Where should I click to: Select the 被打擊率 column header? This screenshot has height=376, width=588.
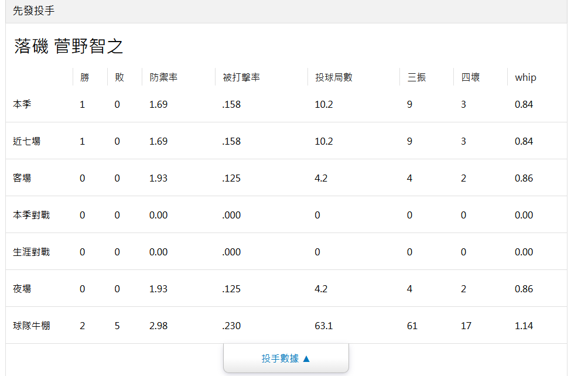[241, 77]
